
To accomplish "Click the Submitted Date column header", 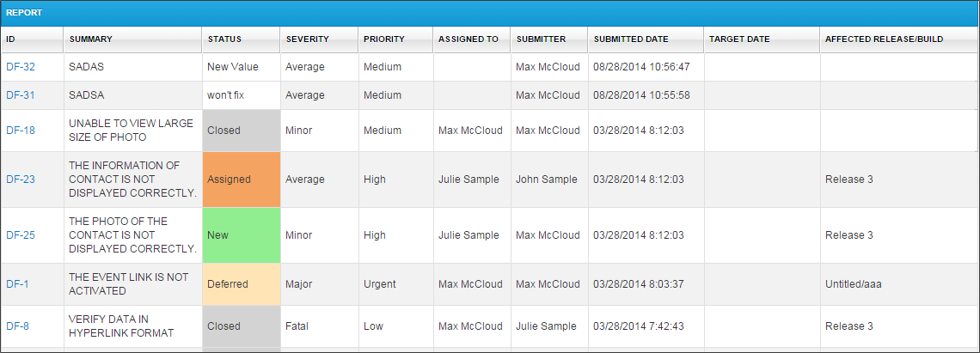I will tap(631, 40).
